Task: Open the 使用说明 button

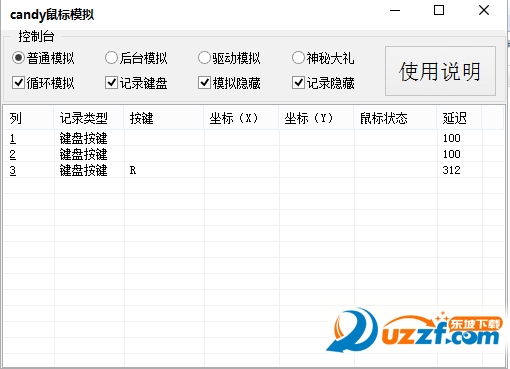Action: (440, 71)
